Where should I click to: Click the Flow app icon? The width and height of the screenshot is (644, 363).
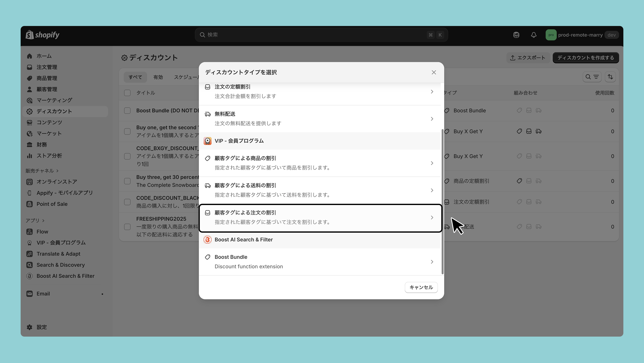pos(30,232)
